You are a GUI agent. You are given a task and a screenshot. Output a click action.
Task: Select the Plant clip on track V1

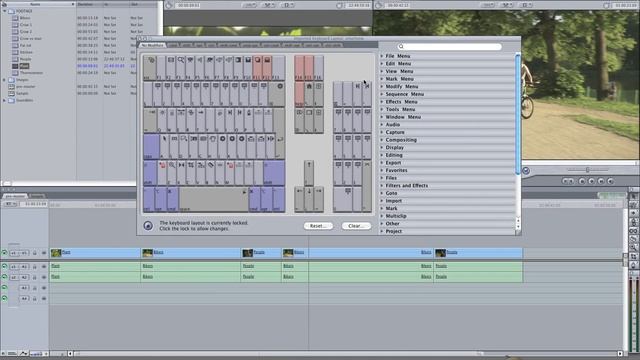[95, 253]
